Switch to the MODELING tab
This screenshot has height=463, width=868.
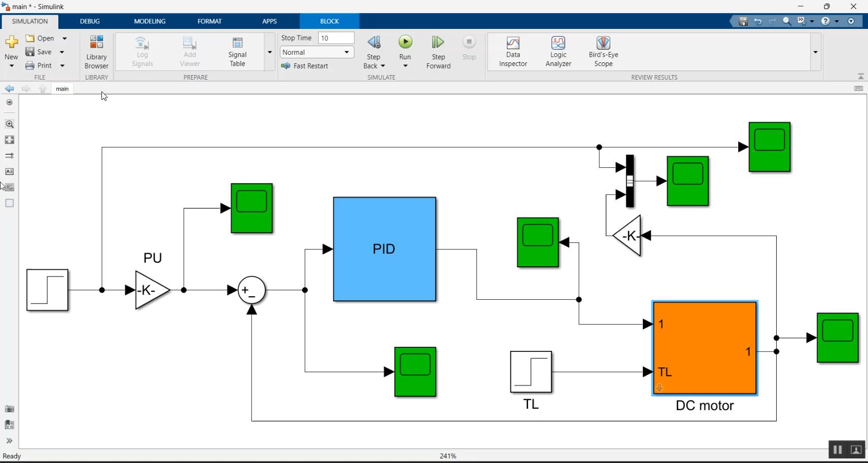(150, 21)
